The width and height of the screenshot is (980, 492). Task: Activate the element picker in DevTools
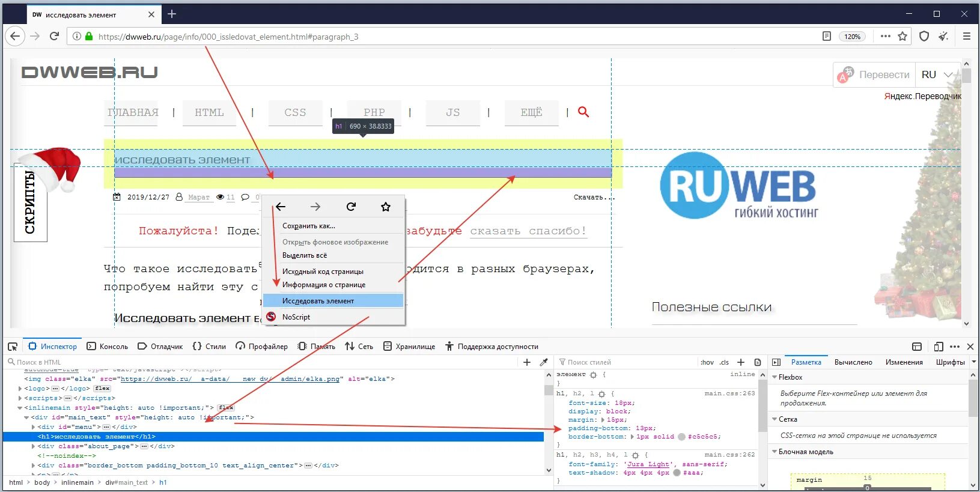13,347
